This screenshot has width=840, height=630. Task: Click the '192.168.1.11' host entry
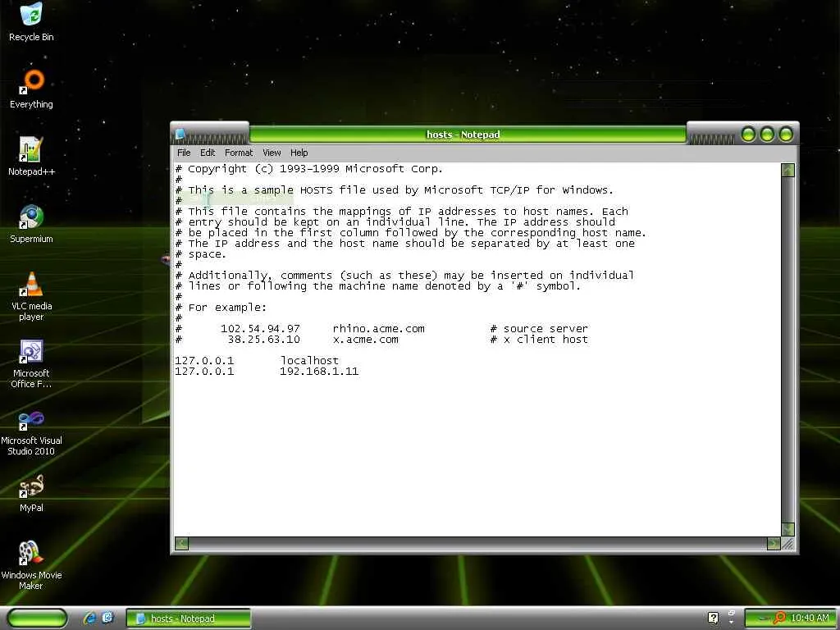tap(319, 372)
